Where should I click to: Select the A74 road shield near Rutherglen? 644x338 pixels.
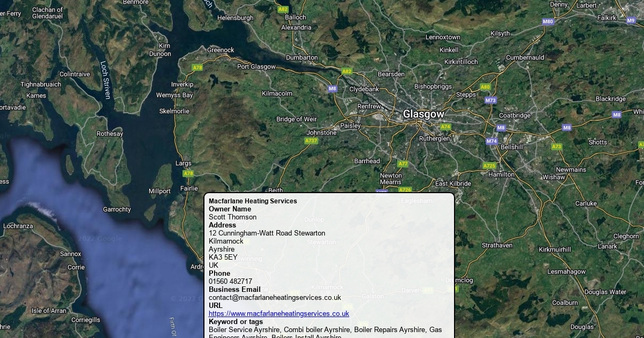445,127
